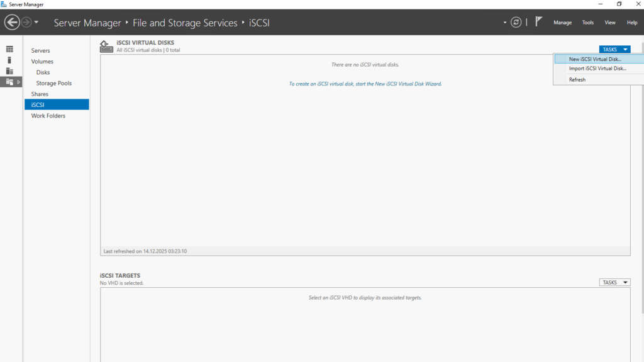
Task: Go to Storage Pools in the sidebar
Action: tap(54, 83)
